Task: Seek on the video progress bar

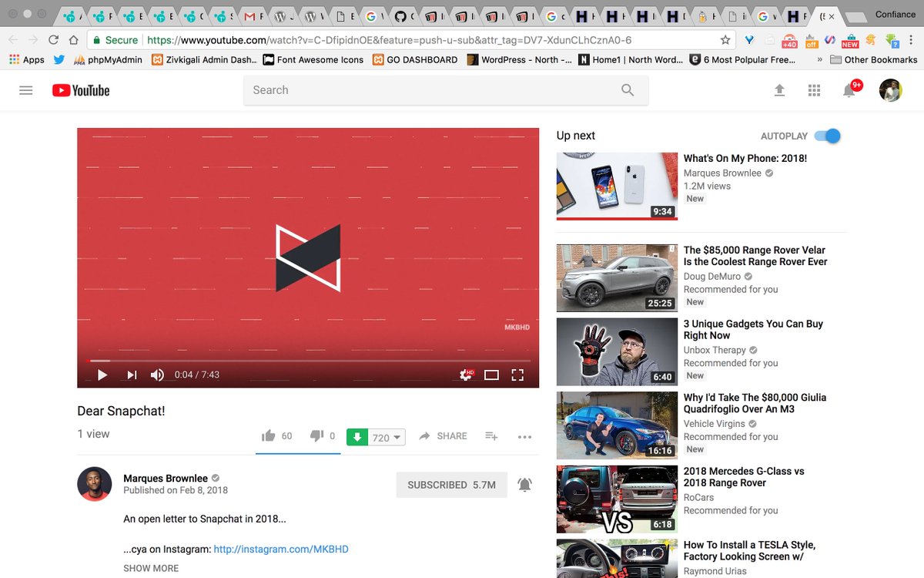Action: coord(310,360)
